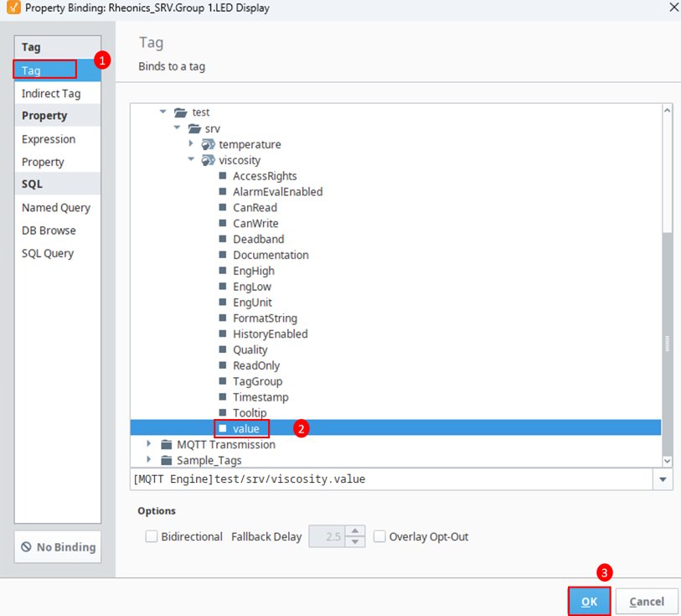
Task: Open the DB Browse binding
Action: click(57, 230)
